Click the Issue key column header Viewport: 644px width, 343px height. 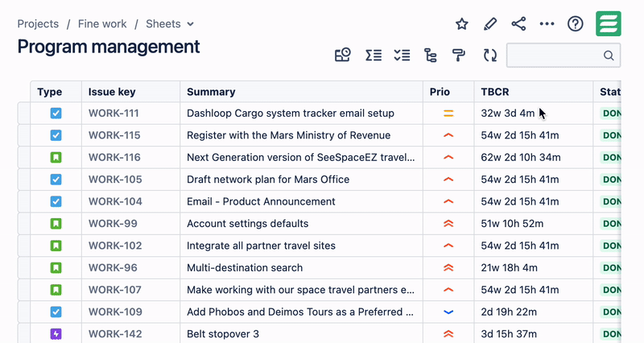click(130, 92)
